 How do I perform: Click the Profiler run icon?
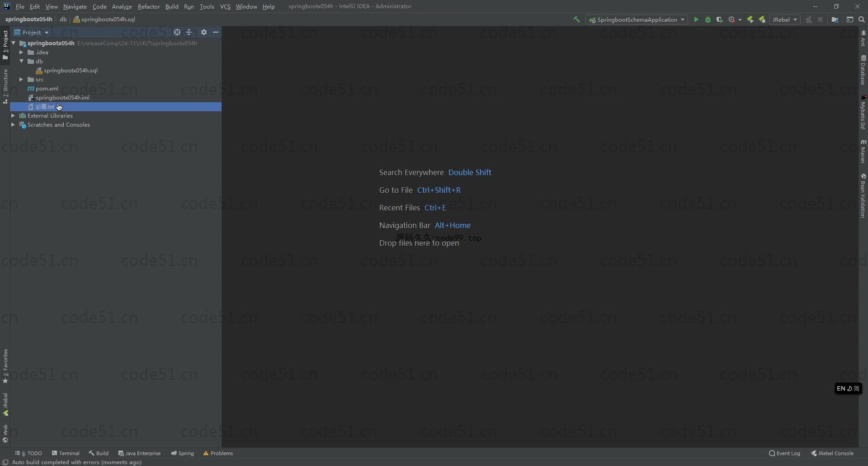[x=732, y=19]
